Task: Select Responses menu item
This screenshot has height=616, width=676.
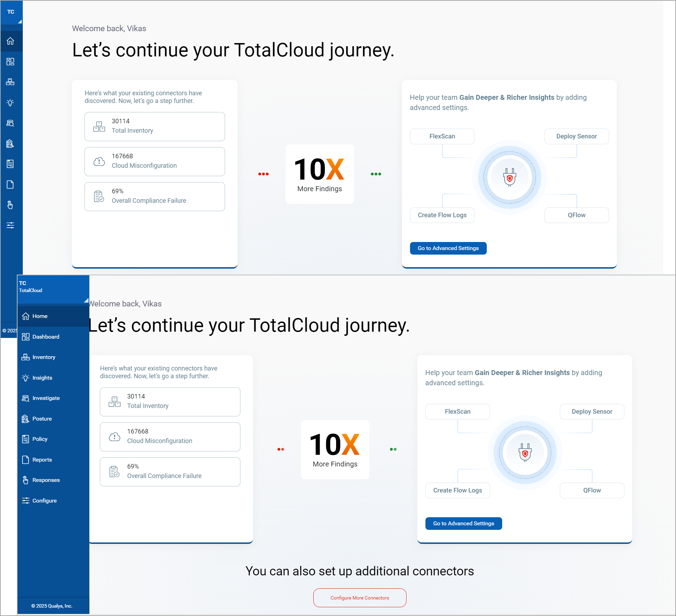Action: pos(47,479)
